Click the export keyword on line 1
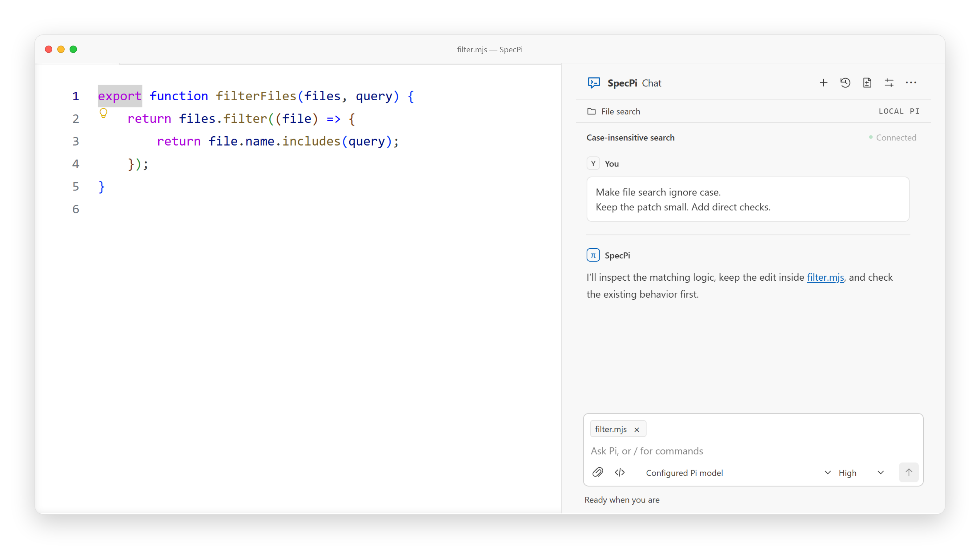Image resolution: width=980 pixels, height=549 pixels. [x=120, y=96]
